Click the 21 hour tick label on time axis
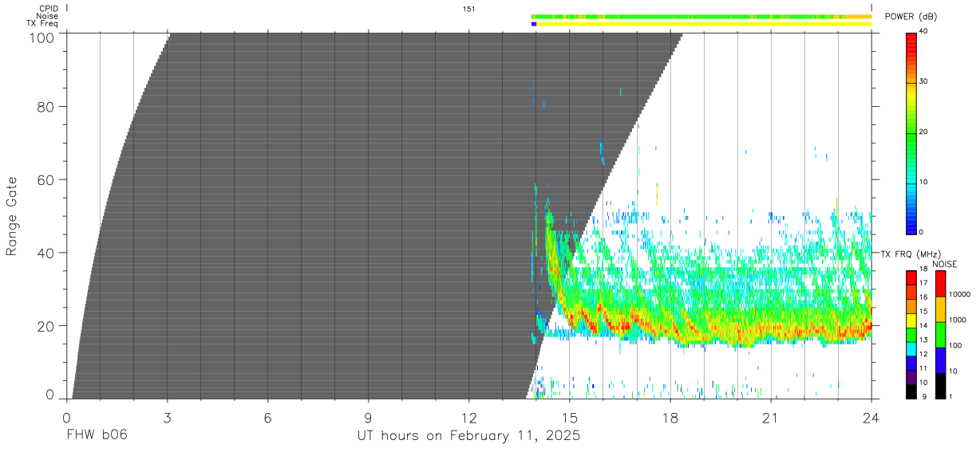Screen dimensions: 980x452 [770, 417]
